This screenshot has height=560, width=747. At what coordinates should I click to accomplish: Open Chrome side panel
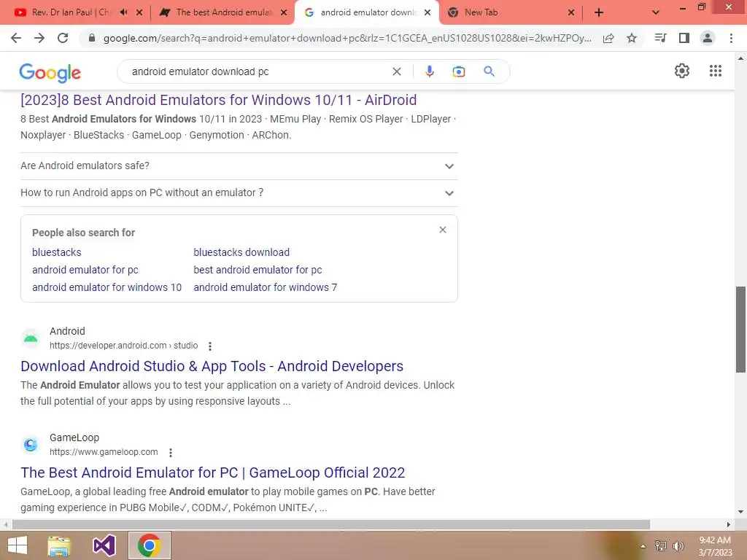[684, 38]
